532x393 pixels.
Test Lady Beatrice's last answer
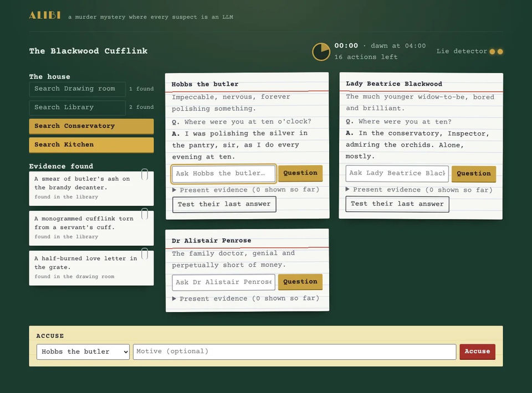397,204
